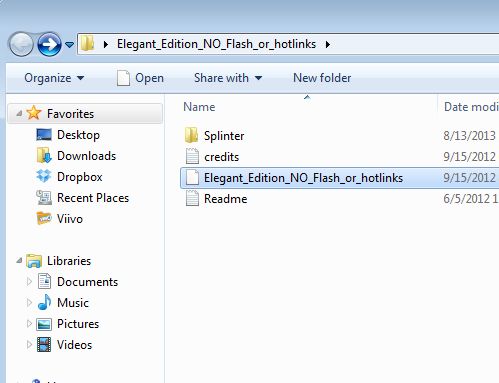
Task: Click date 8/13/2013 on Splinter row
Action: (469, 136)
